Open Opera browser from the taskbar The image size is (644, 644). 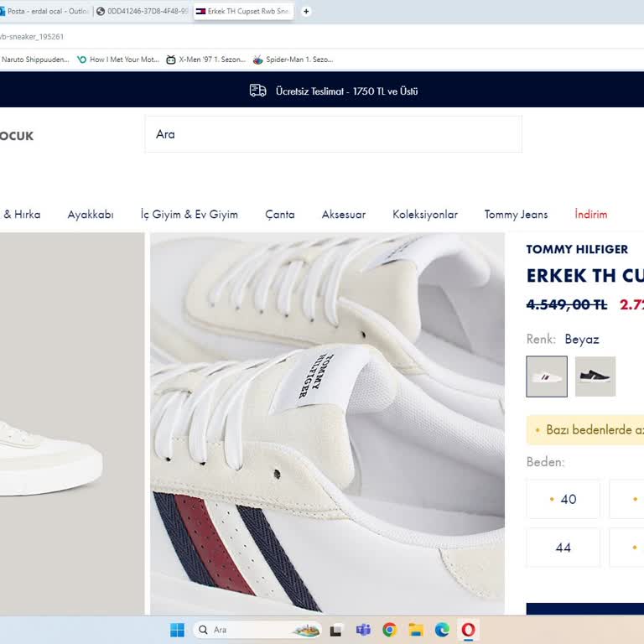[x=468, y=630]
